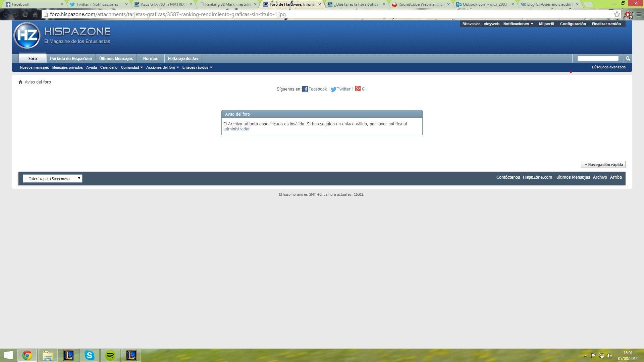Switch to the Twitter Notificaciones browser tab
Image resolution: width=644 pixels, height=362 pixels.
tap(97, 4)
